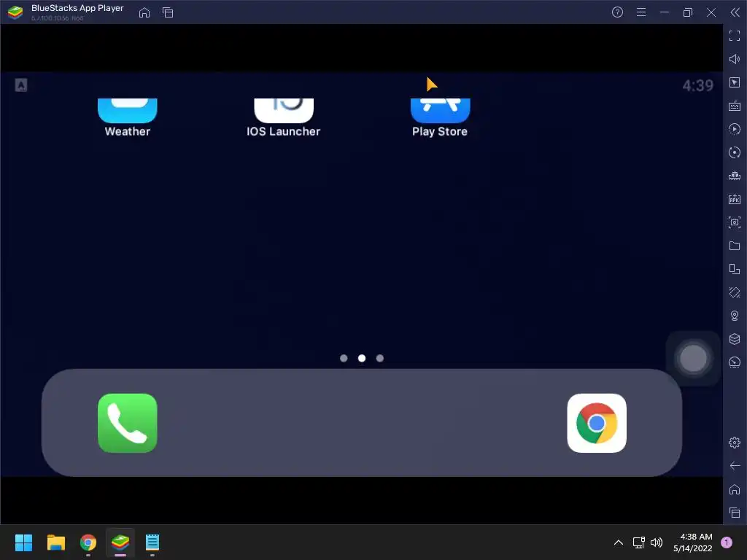Click the Android home button in sidebar
747x560 pixels.
(735, 489)
